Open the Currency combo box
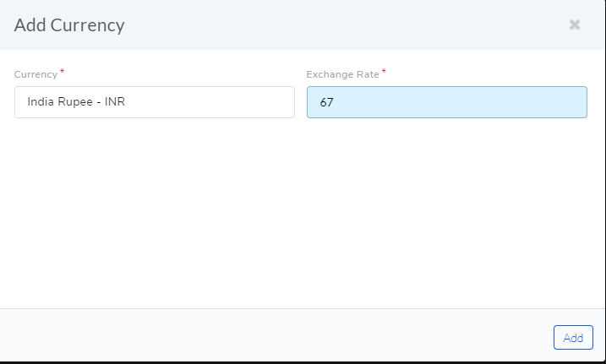 click(x=155, y=102)
